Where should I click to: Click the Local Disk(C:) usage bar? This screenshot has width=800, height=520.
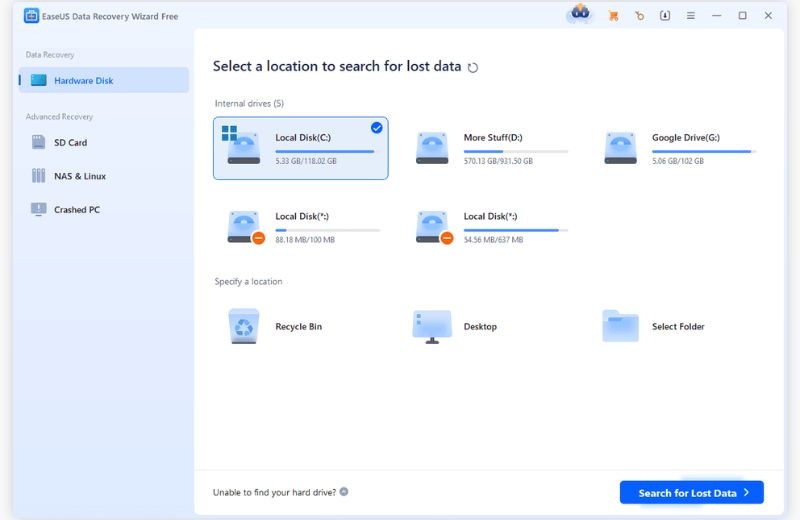tap(328, 152)
